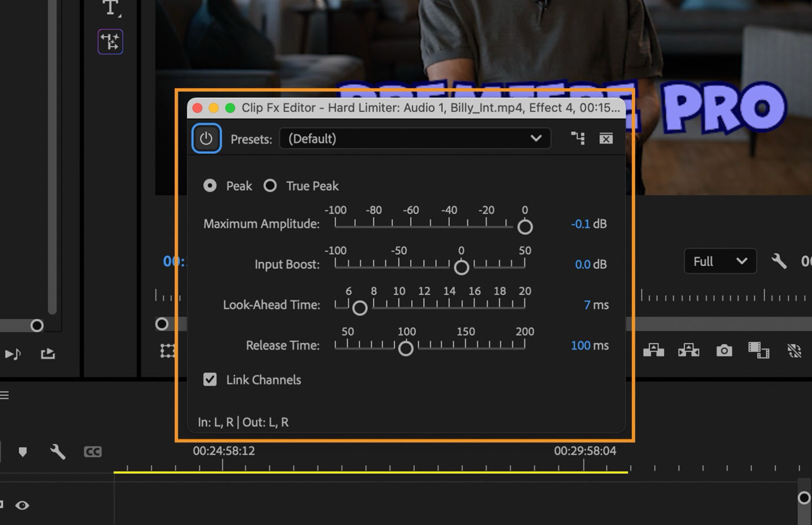Screen dimensions: 812x525
Task: Select the True Peak radio button
Action: pyautogui.click(x=270, y=185)
